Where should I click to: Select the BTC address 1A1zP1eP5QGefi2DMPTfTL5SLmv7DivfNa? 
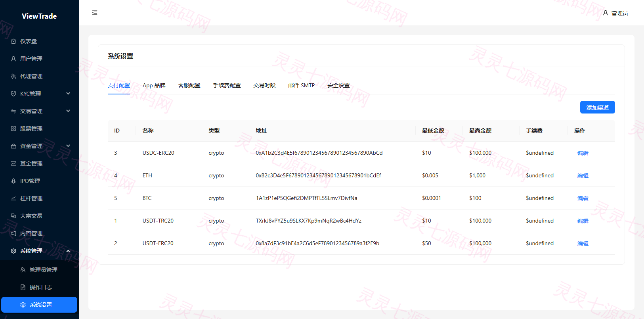306,198
